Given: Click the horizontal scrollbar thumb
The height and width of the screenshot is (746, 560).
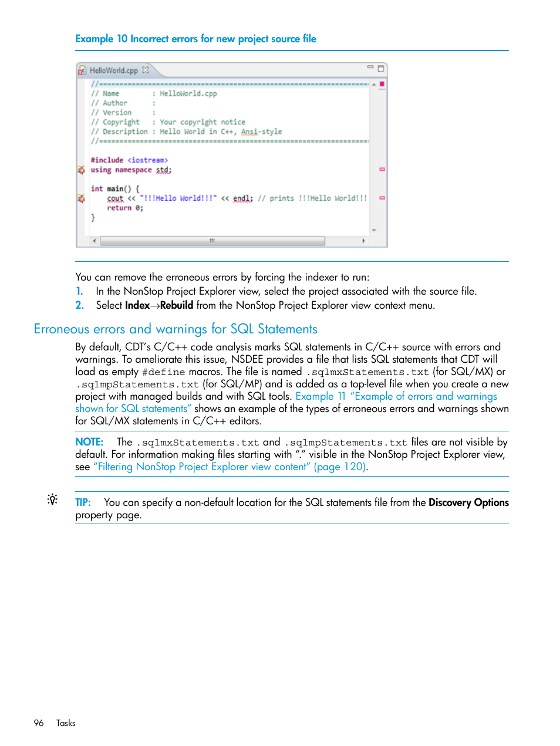Looking at the screenshot, I should 212,241.
